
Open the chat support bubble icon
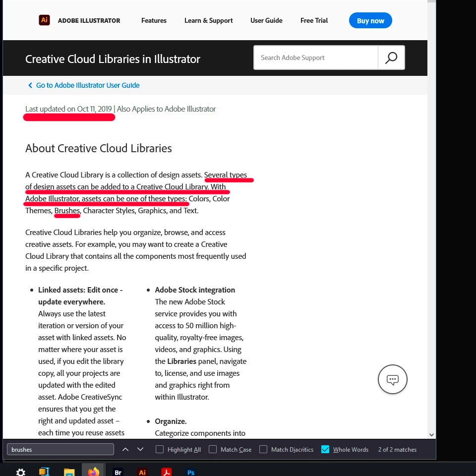pyautogui.click(x=392, y=379)
